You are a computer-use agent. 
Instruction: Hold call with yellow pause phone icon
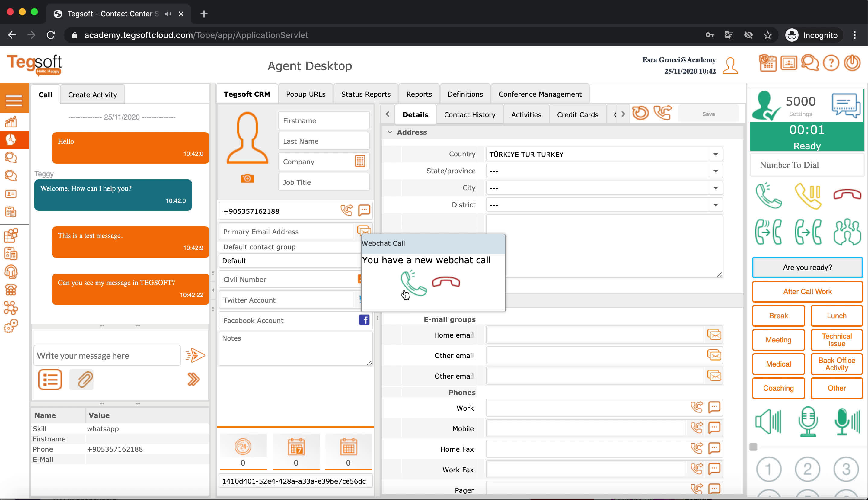point(808,196)
